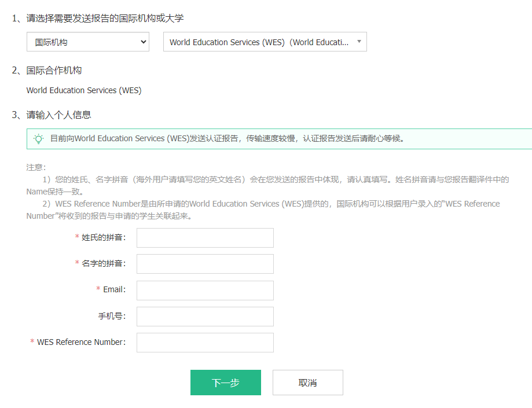
Task: Select the Email input field
Action: tap(205, 290)
